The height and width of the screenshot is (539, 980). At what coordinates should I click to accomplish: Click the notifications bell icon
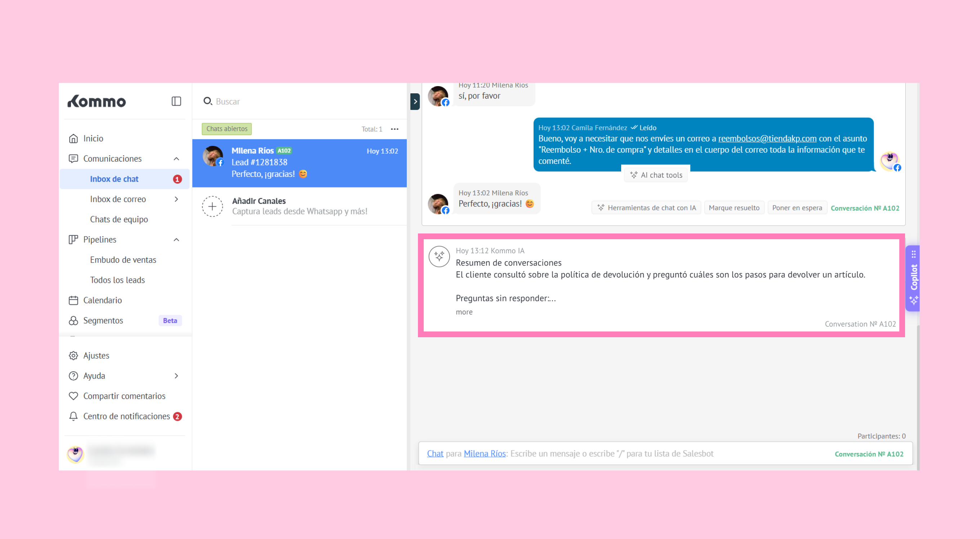point(73,416)
